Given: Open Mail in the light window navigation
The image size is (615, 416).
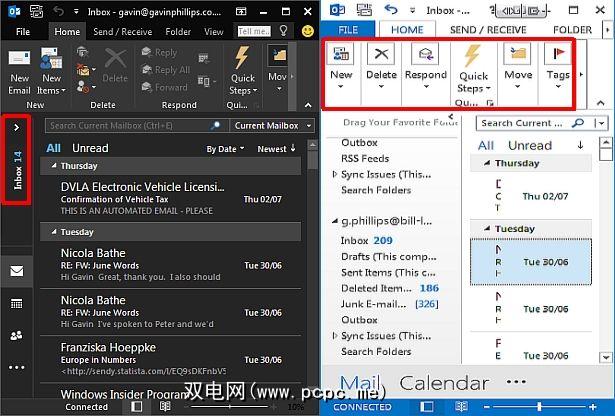Looking at the screenshot, I should pos(360,383).
